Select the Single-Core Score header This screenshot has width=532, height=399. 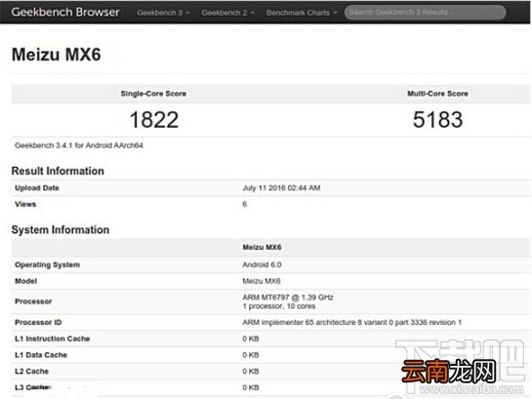[153, 94]
